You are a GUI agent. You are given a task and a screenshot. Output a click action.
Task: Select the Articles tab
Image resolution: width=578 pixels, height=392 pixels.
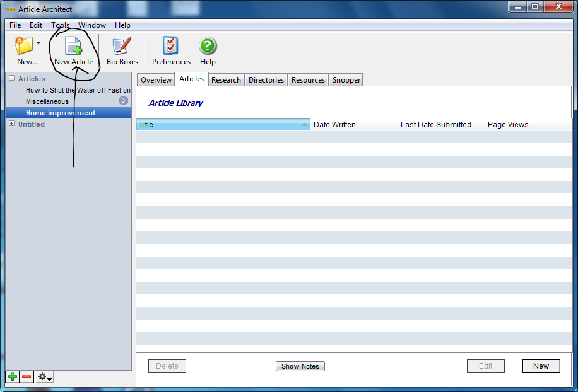(x=191, y=79)
